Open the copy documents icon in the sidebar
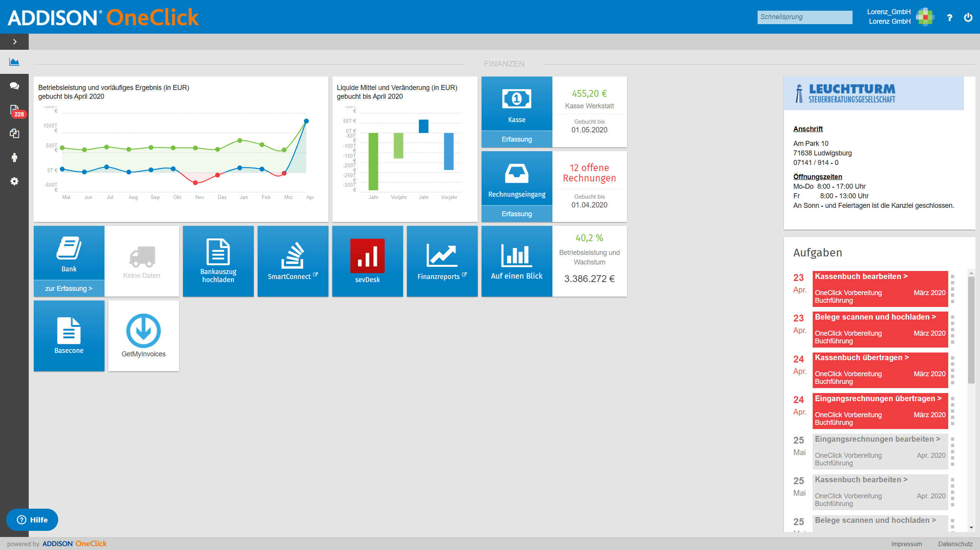 [15, 134]
